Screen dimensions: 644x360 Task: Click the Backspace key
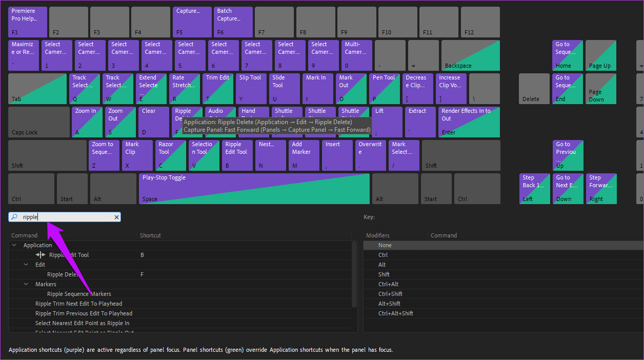(471, 55)
